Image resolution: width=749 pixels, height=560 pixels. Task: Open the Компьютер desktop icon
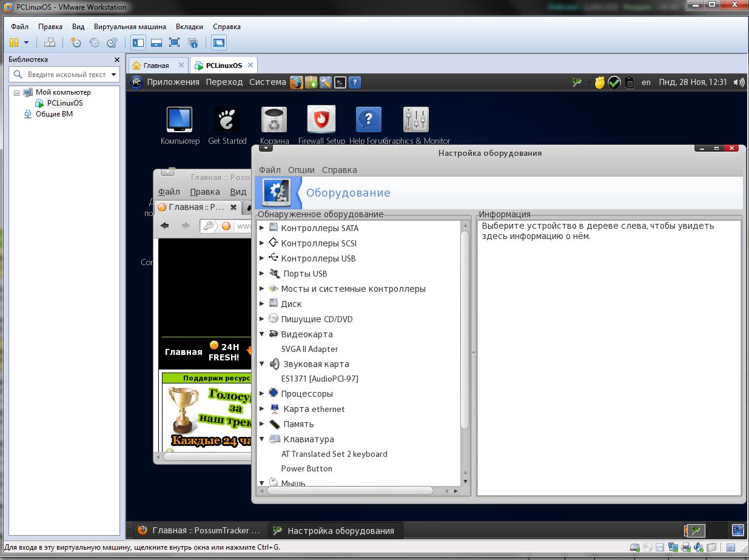pyautogui.click(x=180, y=126)
